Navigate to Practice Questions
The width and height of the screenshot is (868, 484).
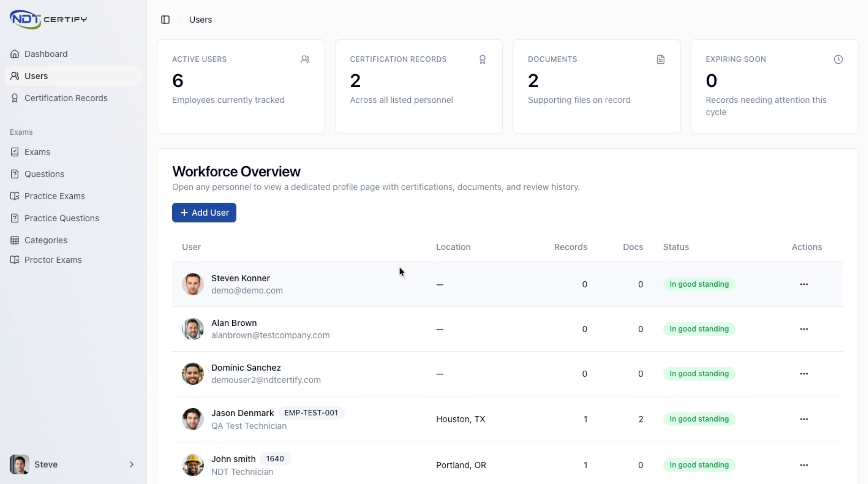[73, 218]
